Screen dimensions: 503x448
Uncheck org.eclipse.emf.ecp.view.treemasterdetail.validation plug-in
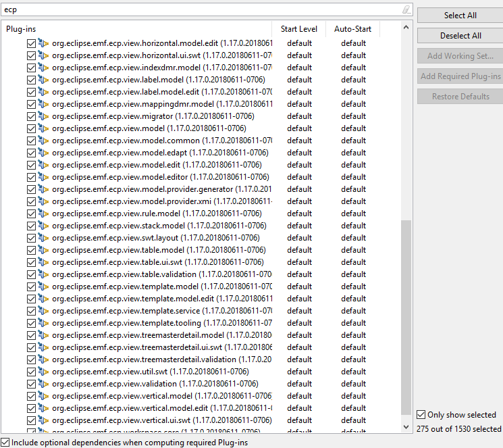tap(32, 359)
